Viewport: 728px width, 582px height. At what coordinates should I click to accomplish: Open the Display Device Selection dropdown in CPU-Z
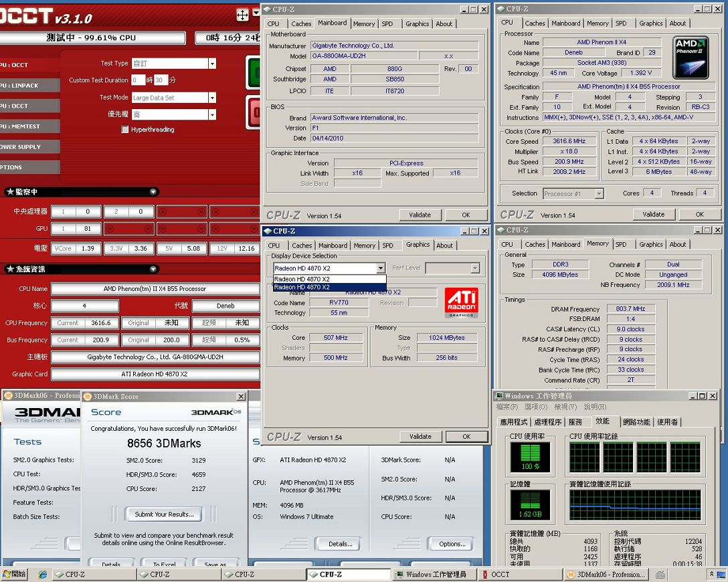point(381,268)
